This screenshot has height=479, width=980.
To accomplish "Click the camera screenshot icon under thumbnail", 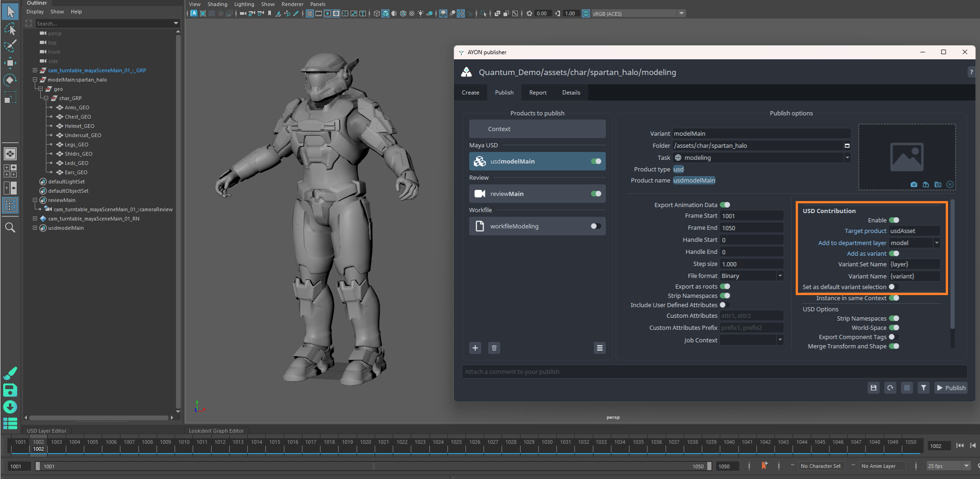I will tap(913, 184).
